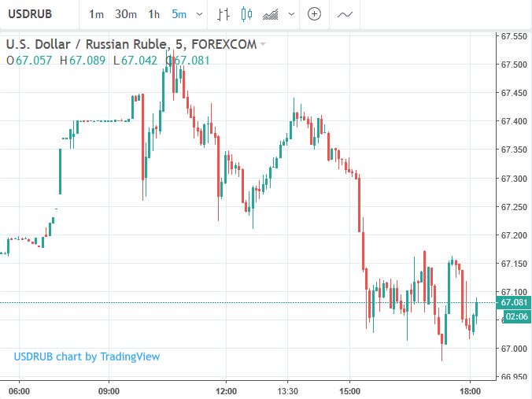532x399 pixels.
Task: Select the 5m interval
Action: [179, 14]
